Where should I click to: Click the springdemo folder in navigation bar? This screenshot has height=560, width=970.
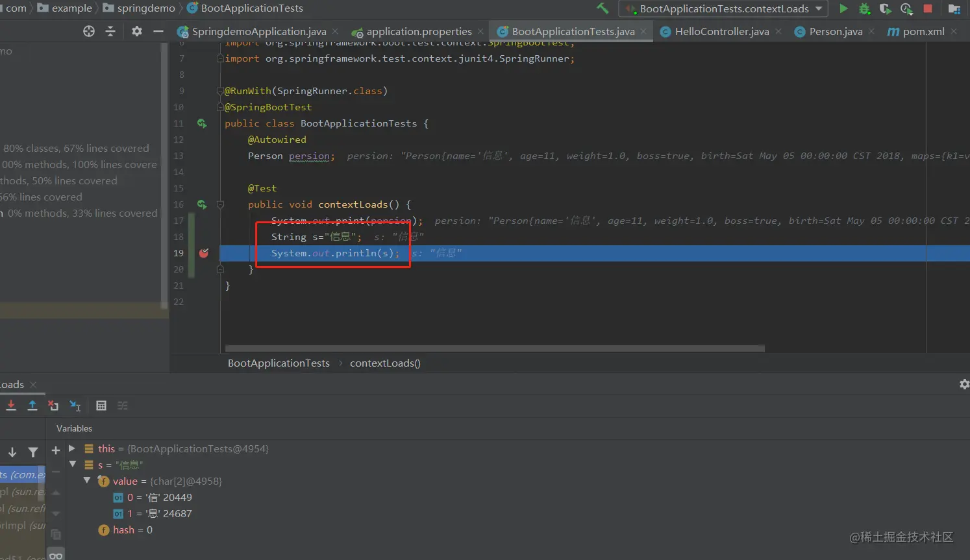pos(139,8)
